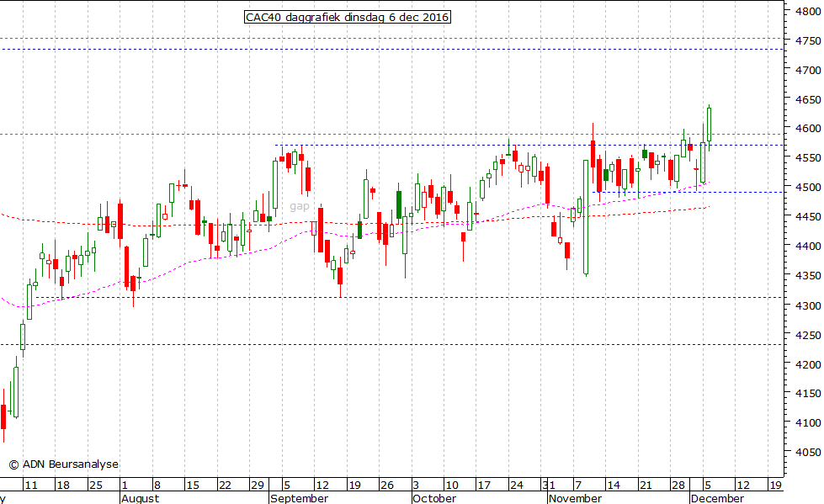The width and height of the screenshot is (824, 504).
Task: Click the '© ADN Beursanalyse' copyright text
Action: point(63,464)
